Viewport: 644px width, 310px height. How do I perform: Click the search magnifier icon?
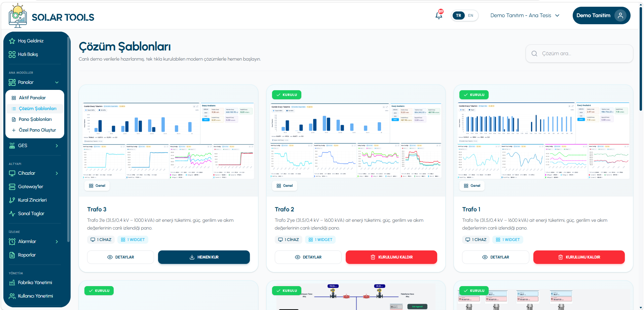point(534,54)
